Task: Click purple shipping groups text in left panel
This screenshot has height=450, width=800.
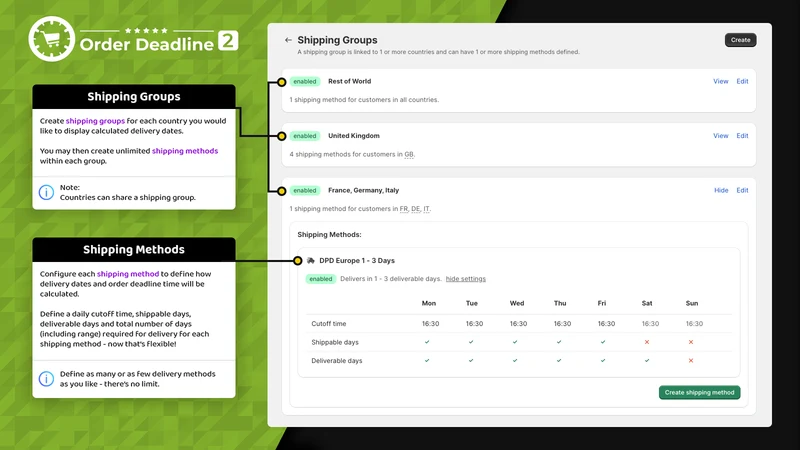Action: coord(95,121)
